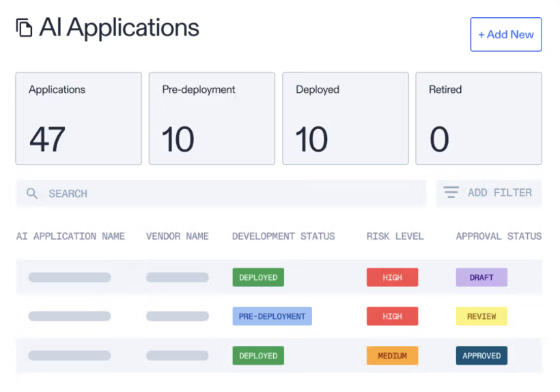
Task: Sort by RISK LEVEL column header
Action: click(395, 236)
